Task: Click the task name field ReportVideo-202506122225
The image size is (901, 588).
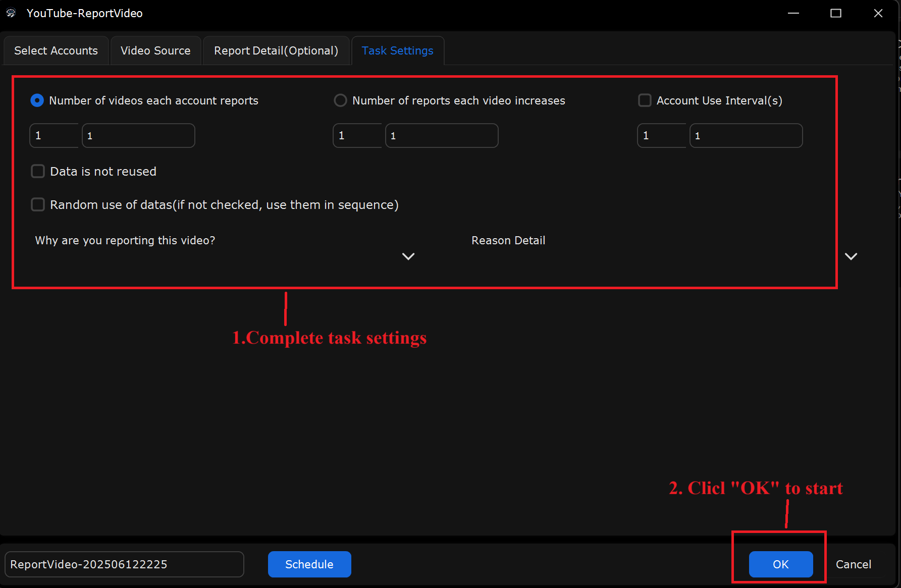Action: tap(124, 564)
